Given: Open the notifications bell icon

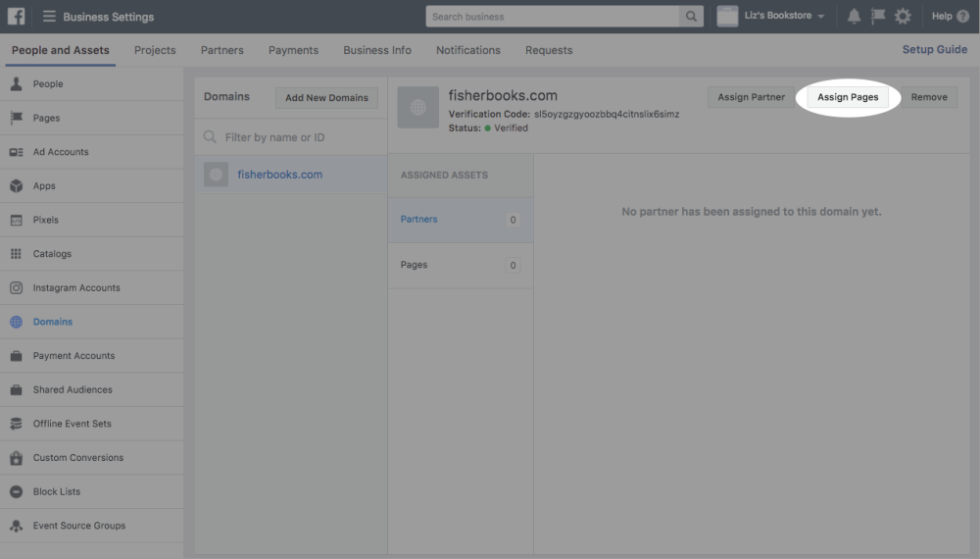Looking at the screenshot, I should (854, 17).
